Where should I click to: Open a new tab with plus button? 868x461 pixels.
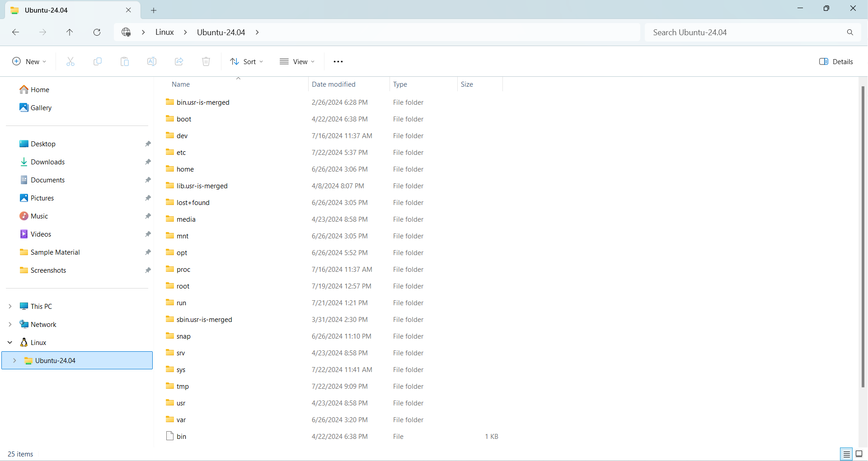coord(154,10)
